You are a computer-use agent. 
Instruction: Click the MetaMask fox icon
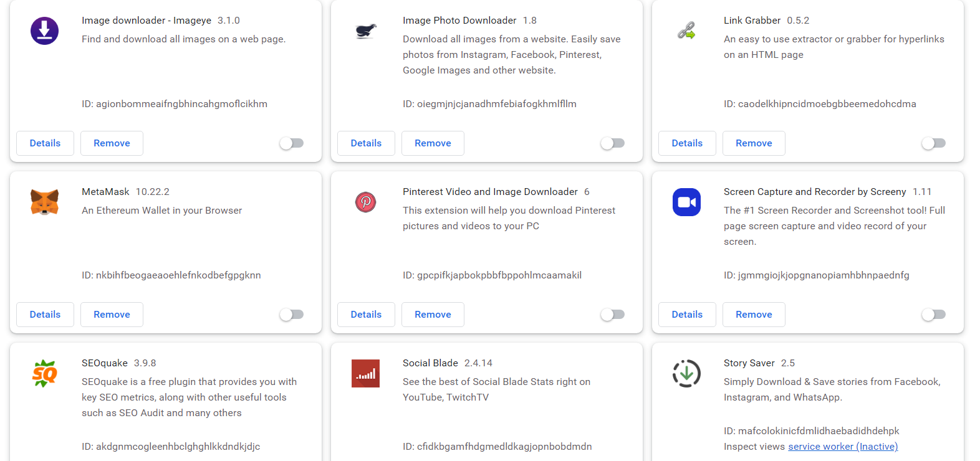coord(45,202)
